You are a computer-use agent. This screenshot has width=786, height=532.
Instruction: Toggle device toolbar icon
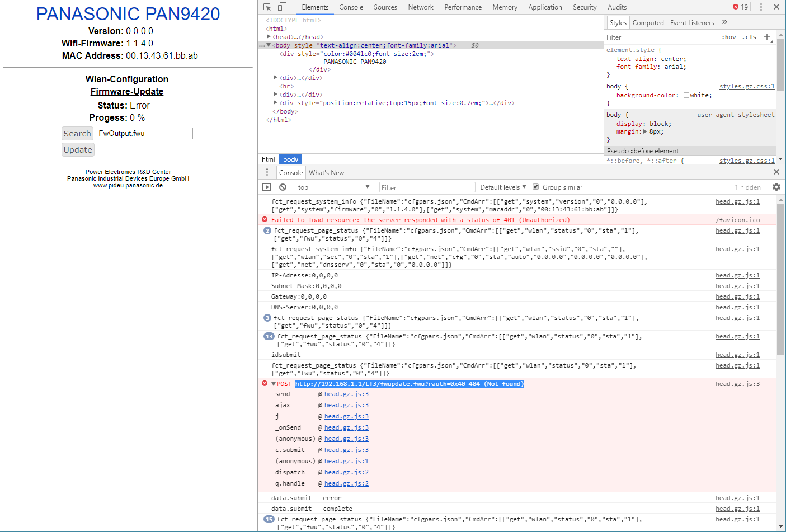tap(282, 7)
